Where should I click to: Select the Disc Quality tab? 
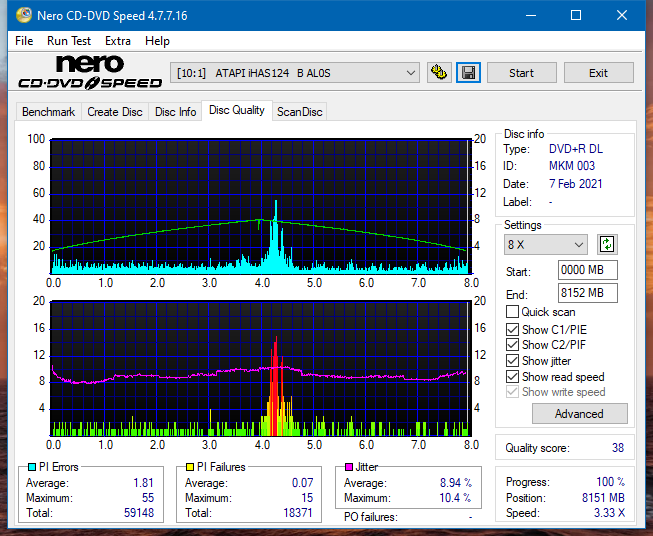(x=237, y=110)
